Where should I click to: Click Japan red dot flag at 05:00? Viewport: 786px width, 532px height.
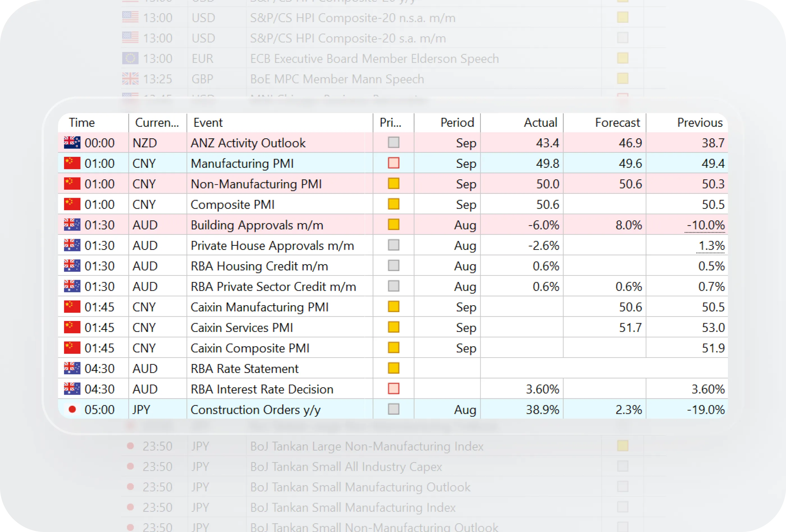(72, 409)
